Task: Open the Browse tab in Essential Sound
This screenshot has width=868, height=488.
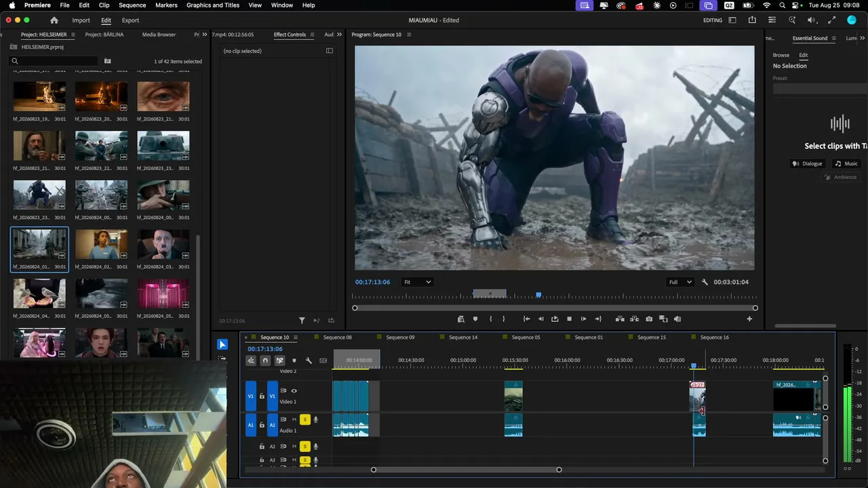Action: [x=781, y=55]
